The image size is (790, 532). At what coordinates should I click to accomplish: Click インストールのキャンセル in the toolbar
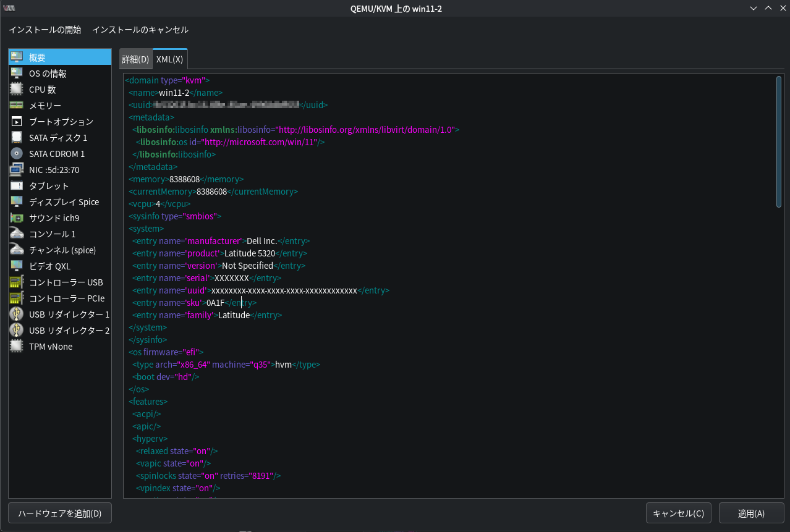[x=140, y=30]
